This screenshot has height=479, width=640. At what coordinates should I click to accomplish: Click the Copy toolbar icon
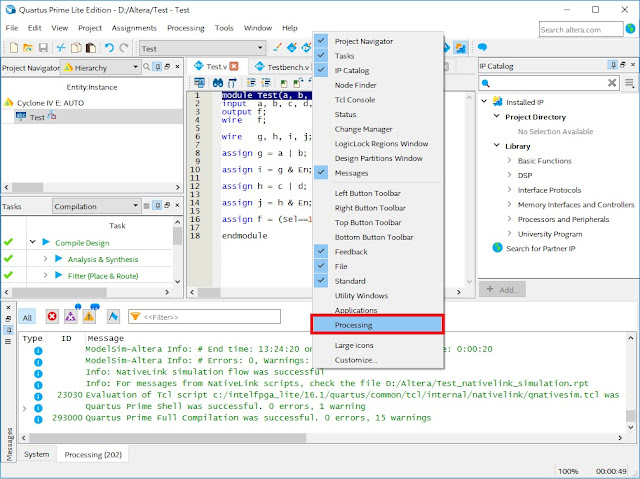coord(76,48)
